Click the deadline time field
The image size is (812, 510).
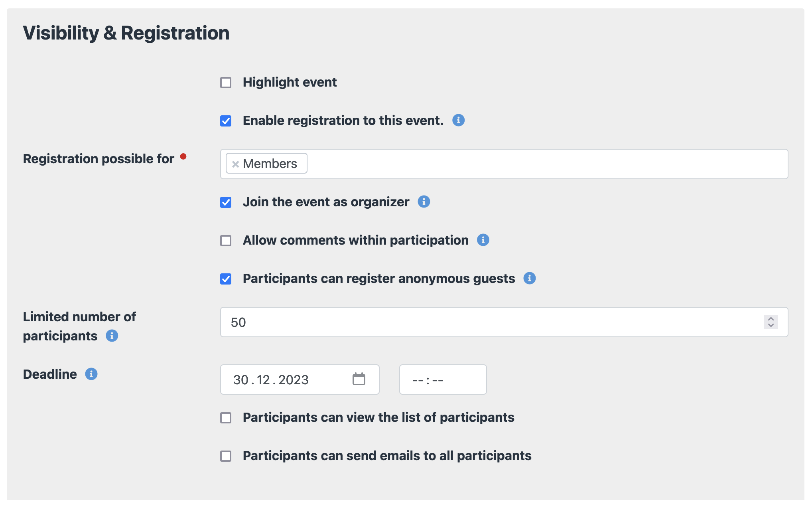click(443, 380)
